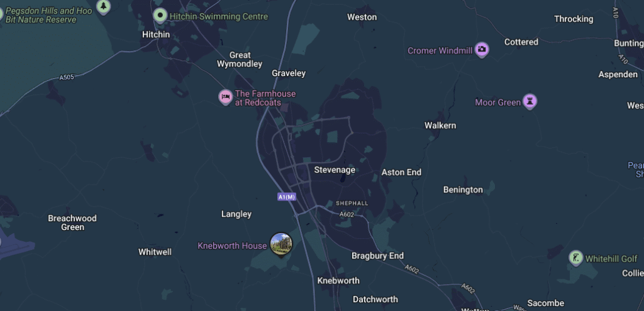This screenshot has height=311, width=644.
Task: Click the Hitchin Swimming Centre pin icon
Action: [160, 16]
